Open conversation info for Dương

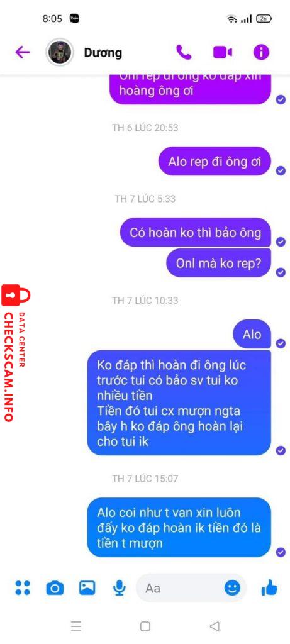[x=261, y=52]
